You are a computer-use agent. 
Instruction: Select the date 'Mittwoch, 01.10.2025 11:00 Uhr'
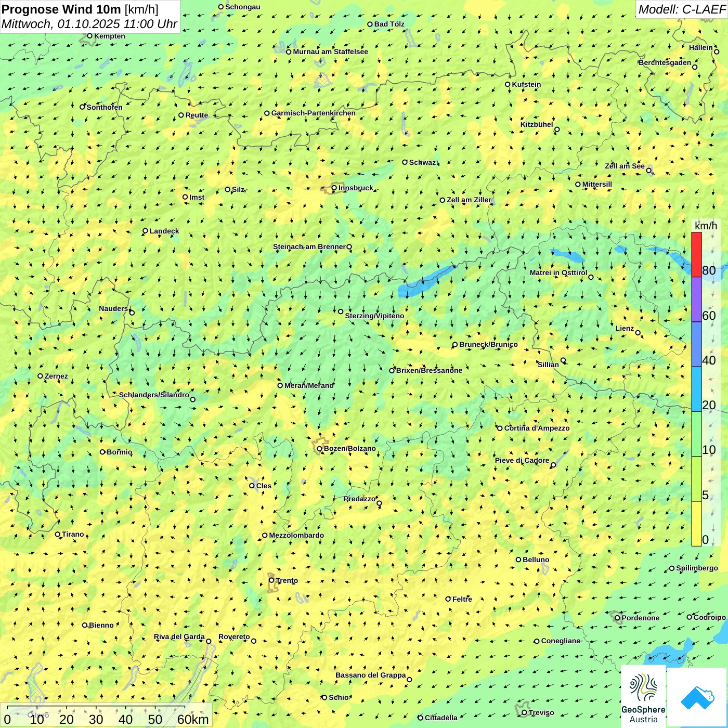point(89,24)
